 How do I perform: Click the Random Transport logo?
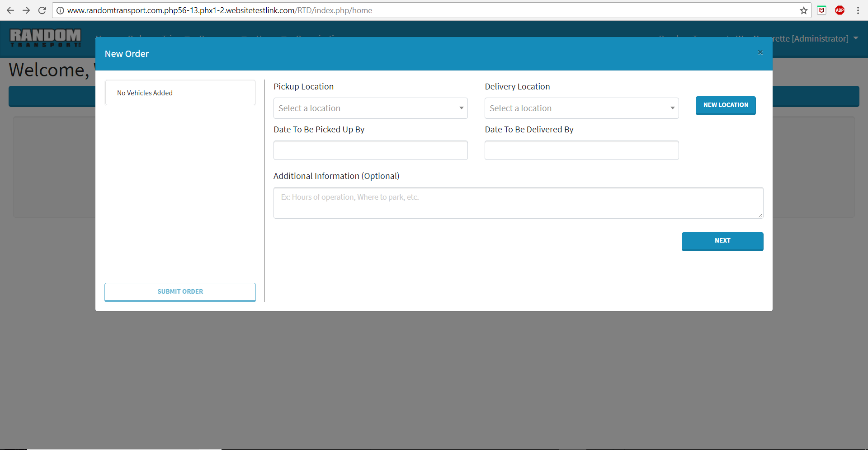(x=45, y=38)
